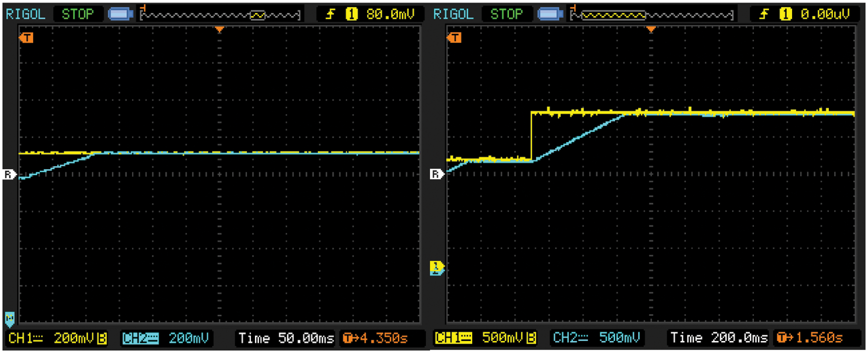Click the rising edge trigger icon beside 80.0mV
The image size is (868, 353).
pyautogui.click(x=330, y=14)
